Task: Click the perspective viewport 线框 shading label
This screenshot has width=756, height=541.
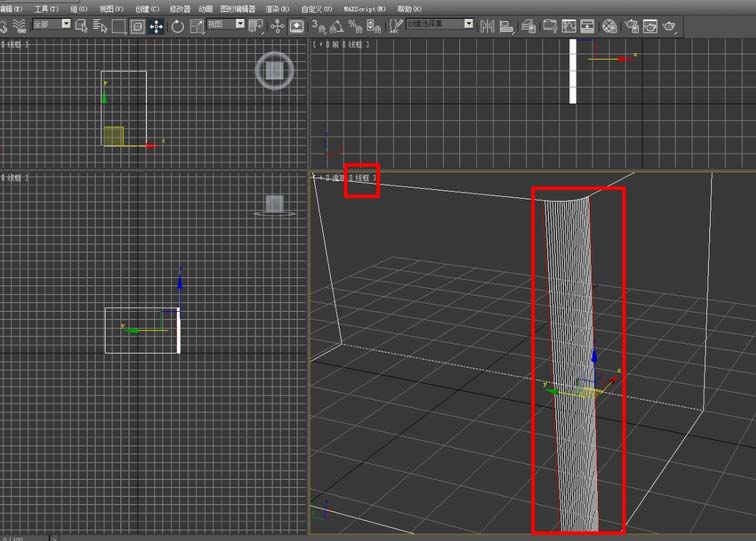Action: (x=361, y=179)
